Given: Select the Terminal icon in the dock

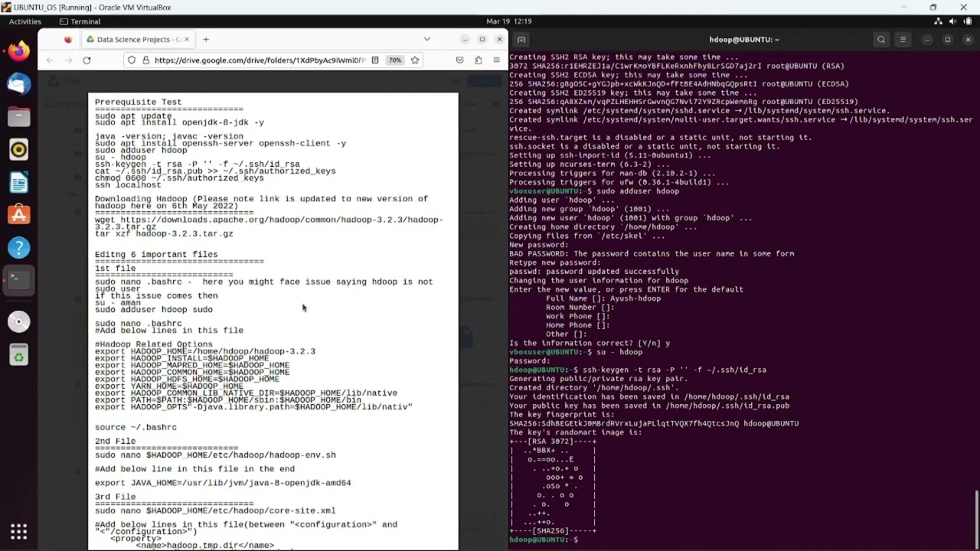Looking at the screenshot, I should [x=18, y=281].
